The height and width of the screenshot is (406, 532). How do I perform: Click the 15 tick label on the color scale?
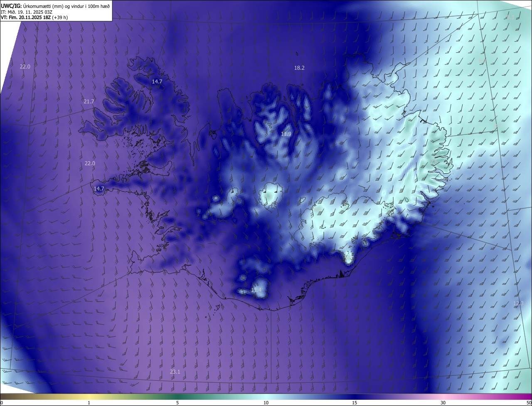[x=355, y=403]
